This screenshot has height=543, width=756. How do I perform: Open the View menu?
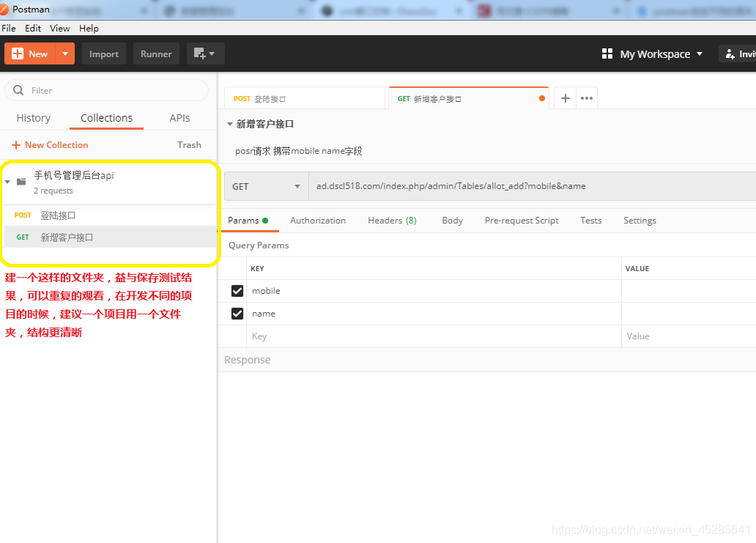pyautogui.click(x=60, y=28)
